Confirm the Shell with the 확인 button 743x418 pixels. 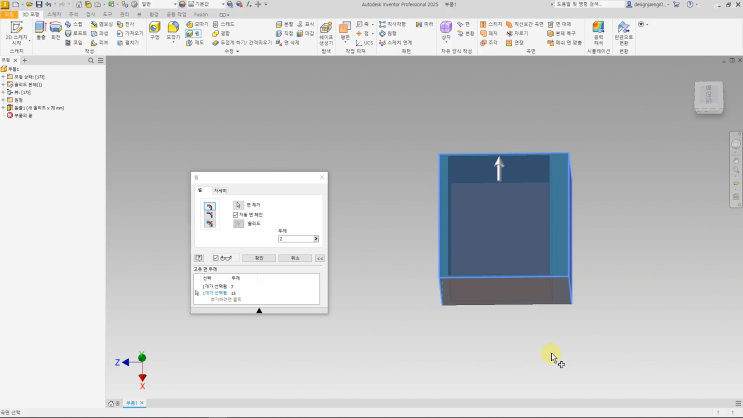click(x=259, y=258)
